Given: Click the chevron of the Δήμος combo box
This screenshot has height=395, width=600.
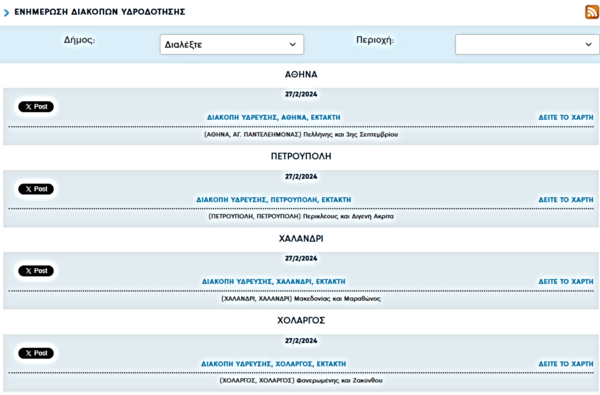Looking at the screenshot, I should point(293,44).
